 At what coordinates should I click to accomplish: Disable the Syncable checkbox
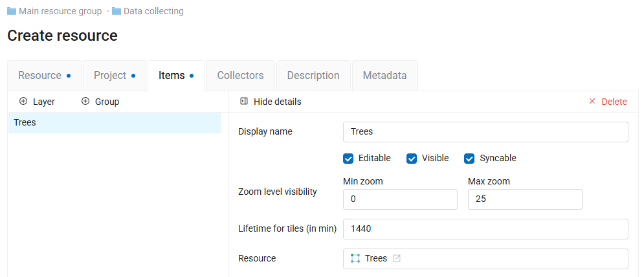[469, 159]
